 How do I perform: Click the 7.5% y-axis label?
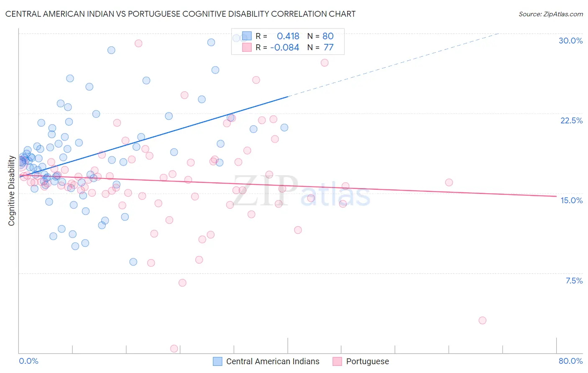pyautogui.click(x=574, y=281)
